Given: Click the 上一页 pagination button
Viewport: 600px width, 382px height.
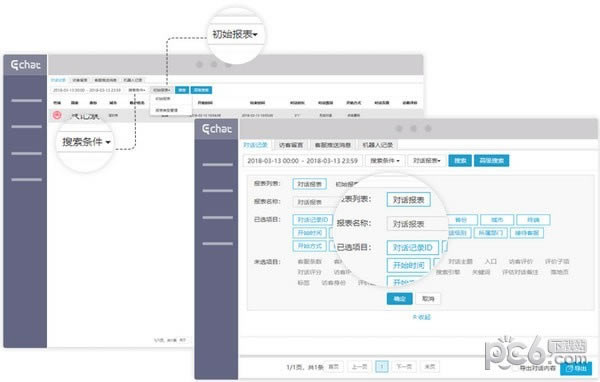Looking at the screenshot, I should point(359,367).
